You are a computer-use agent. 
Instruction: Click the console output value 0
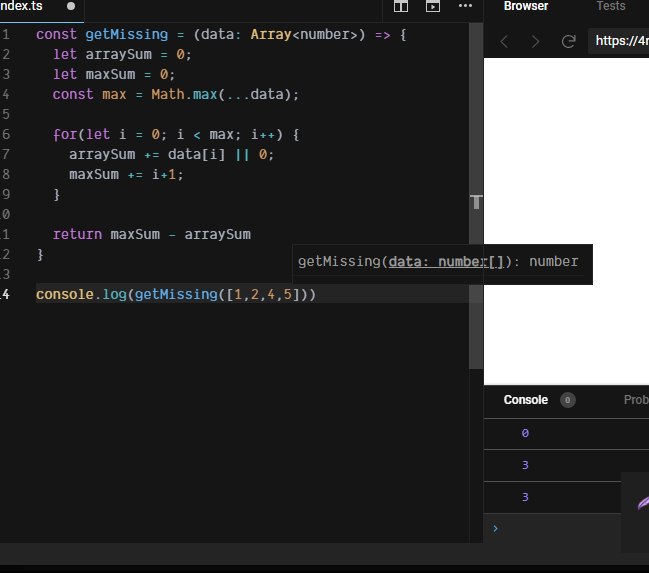click(525, 433)
